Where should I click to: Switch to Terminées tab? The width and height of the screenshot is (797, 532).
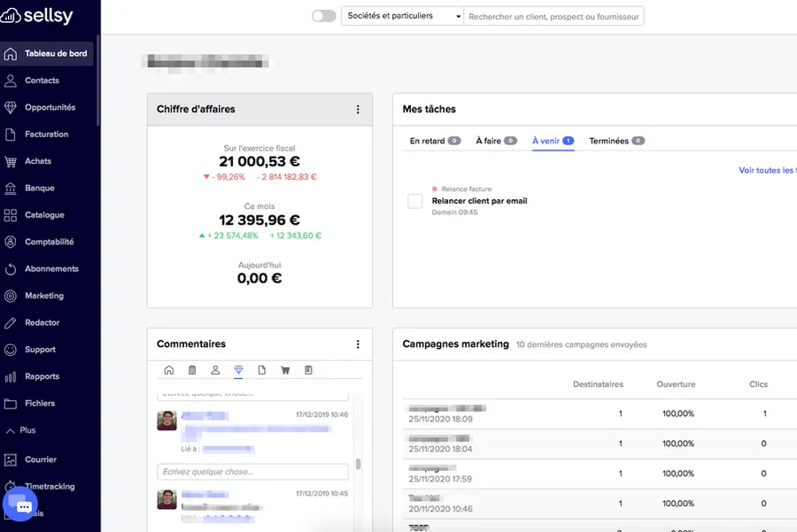pyautogui.click(x=616, y=141)
